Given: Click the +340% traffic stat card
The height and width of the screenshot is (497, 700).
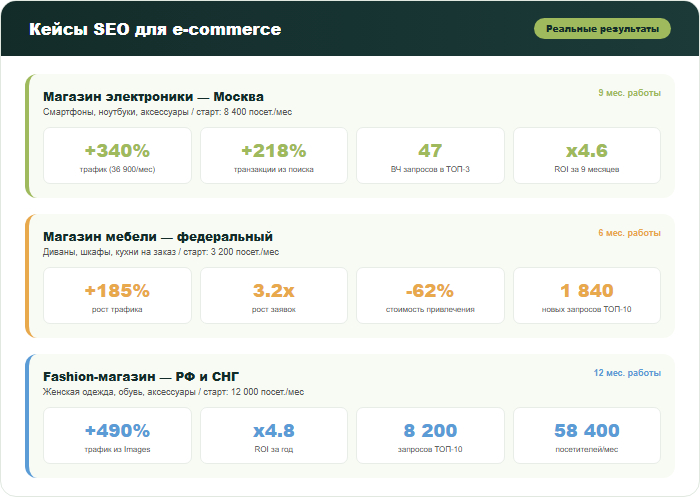Looking at the screenshot, I should [x=118, y=156].
